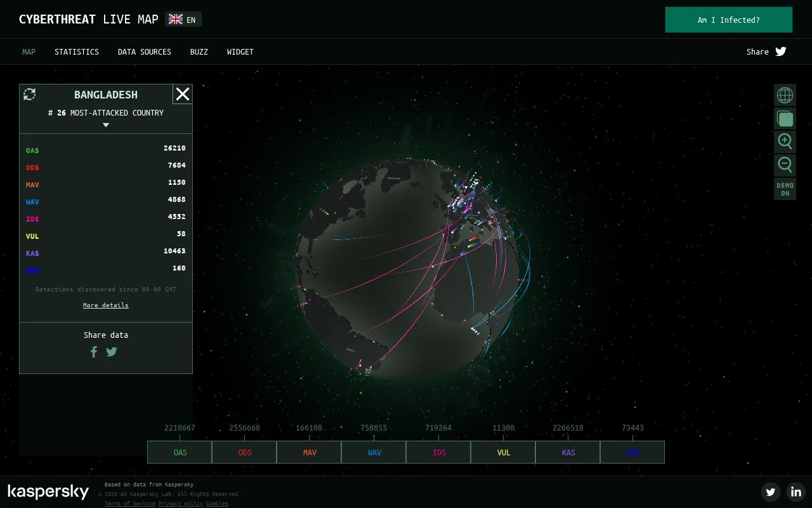Click the Kaspersky logo in footer

tap(48, 491)
